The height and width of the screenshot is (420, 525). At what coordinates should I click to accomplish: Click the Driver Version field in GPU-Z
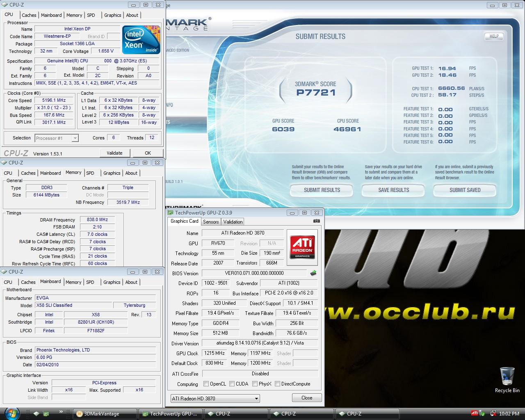260,343
